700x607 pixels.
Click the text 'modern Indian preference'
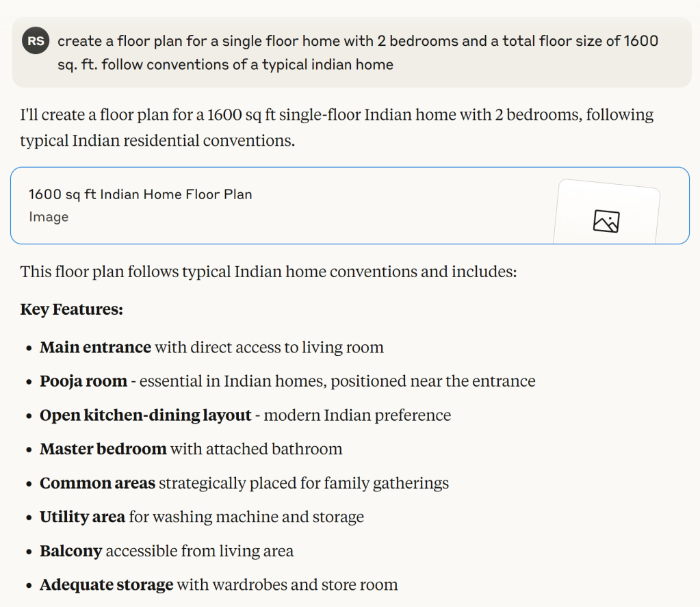click(357, 415)
